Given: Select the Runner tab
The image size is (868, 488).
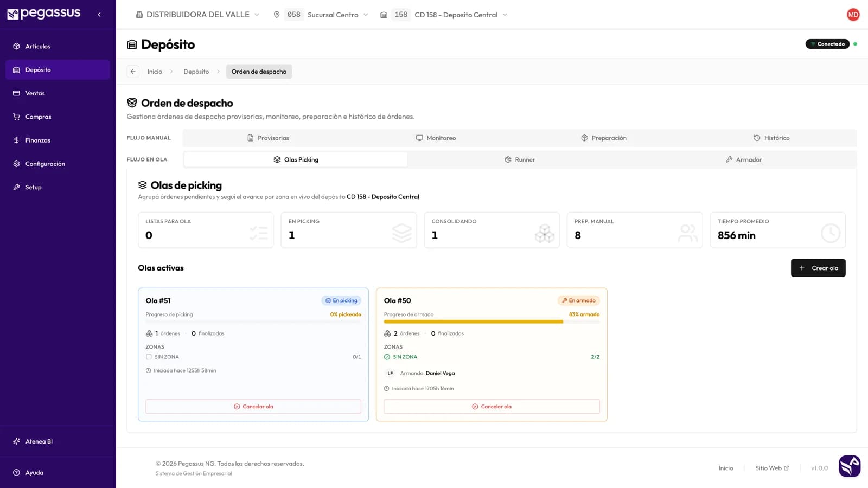Looking at the screenshot, I should point(520,159).
